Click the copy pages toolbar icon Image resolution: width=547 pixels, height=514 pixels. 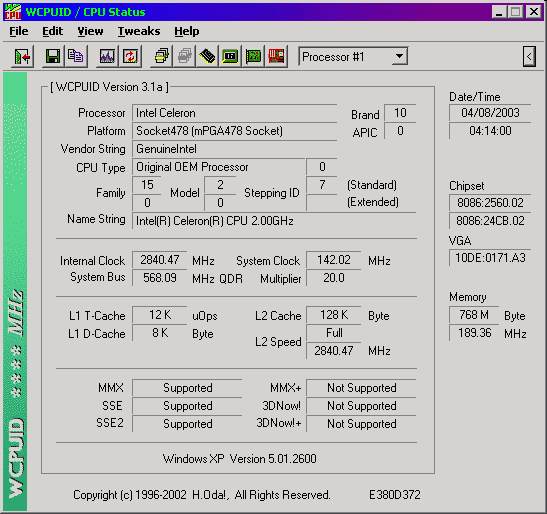click(75, 56)
